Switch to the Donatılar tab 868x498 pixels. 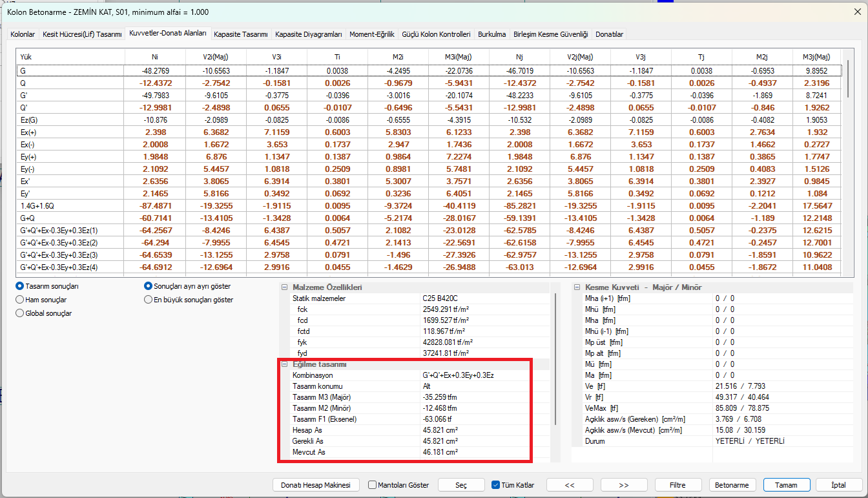click(x=609, y=34)
